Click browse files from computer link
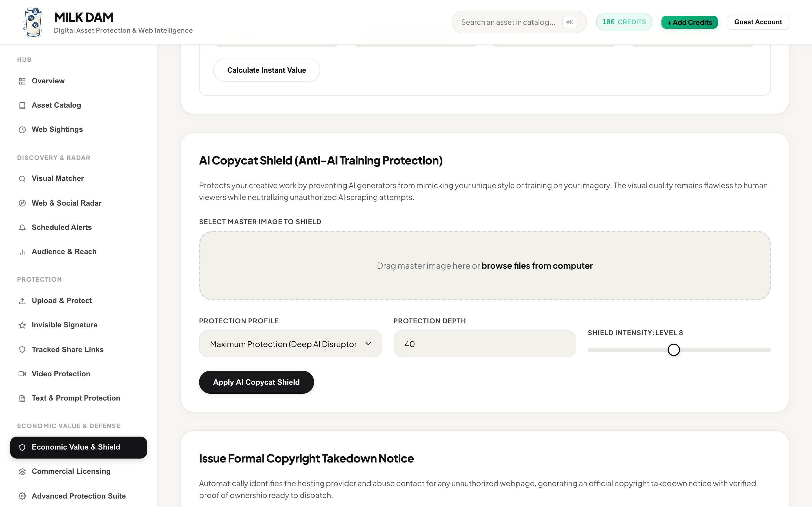 537,266
